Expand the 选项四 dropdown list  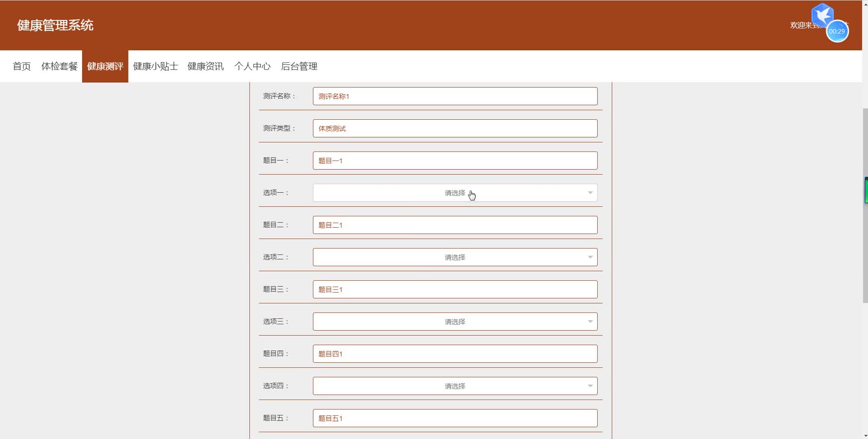(454, 385)
